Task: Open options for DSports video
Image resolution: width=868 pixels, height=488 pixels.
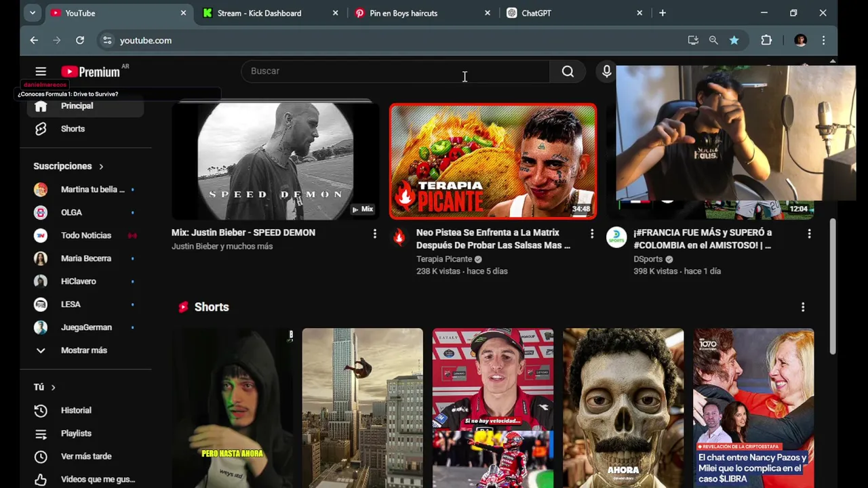Action: (809, 233)
